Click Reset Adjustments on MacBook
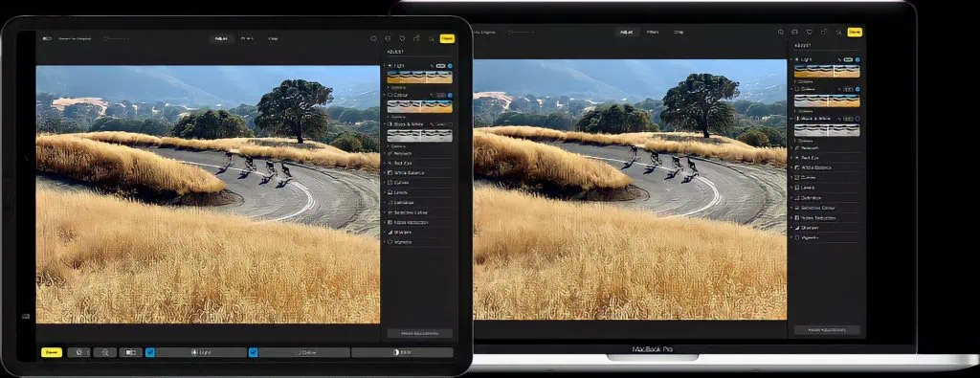This screenshot has height=378, width=980. (x=827, y=330)
